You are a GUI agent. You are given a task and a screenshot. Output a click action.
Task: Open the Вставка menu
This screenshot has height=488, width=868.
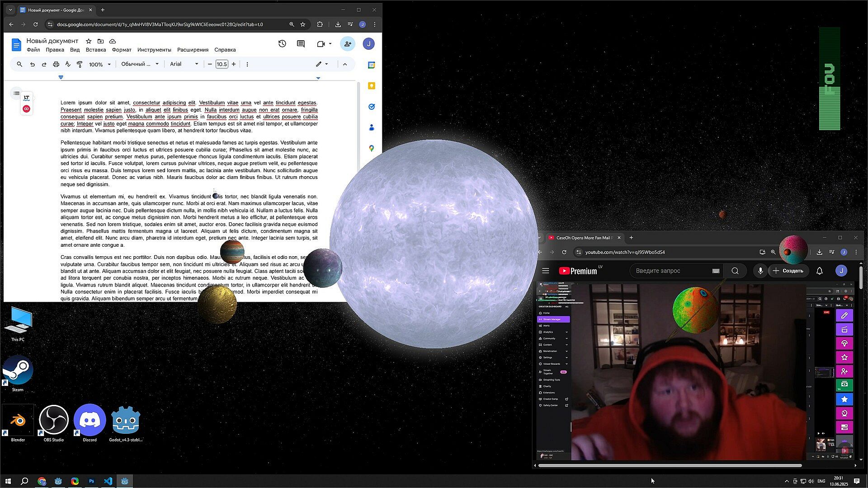[96, 50]
